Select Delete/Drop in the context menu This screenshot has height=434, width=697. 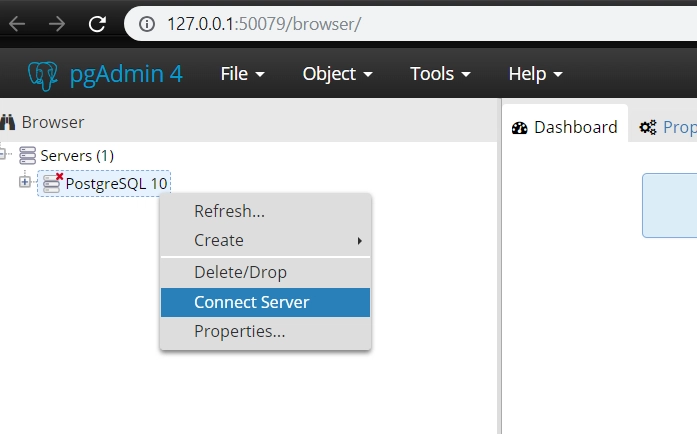265,272
